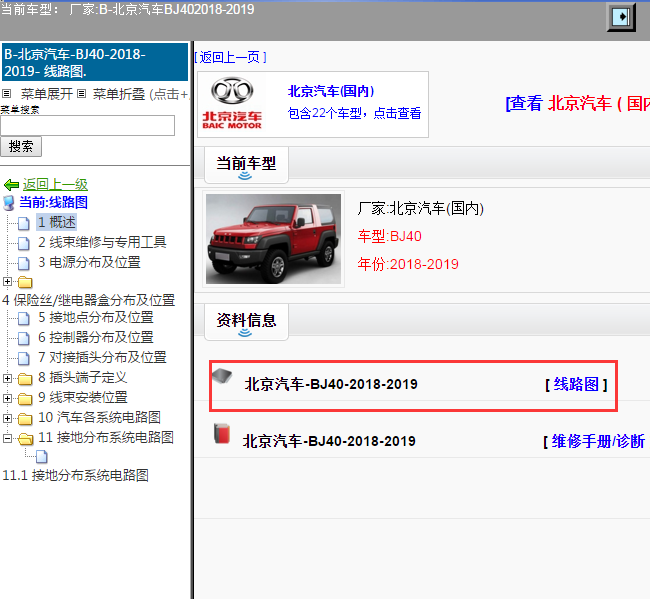Viewport: 650px width, 599px height.
Task: Click the page icon for 1 概述
Action: [24, 223]
